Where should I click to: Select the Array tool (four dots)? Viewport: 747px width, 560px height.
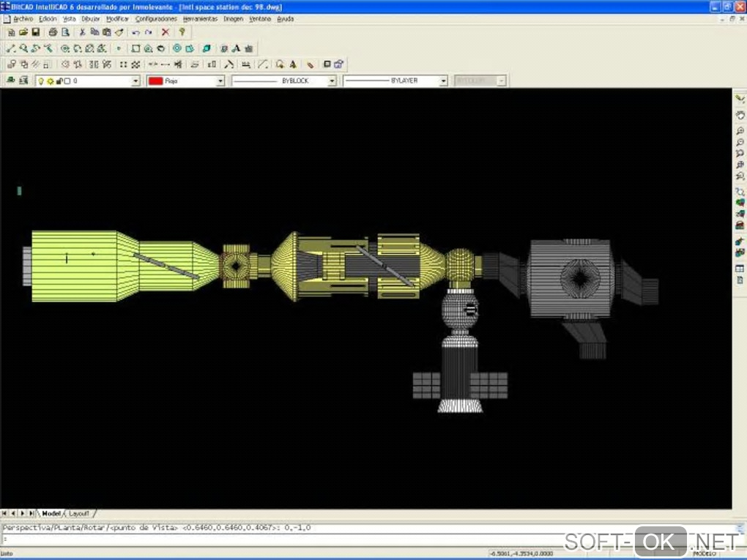tap(123, 64)
